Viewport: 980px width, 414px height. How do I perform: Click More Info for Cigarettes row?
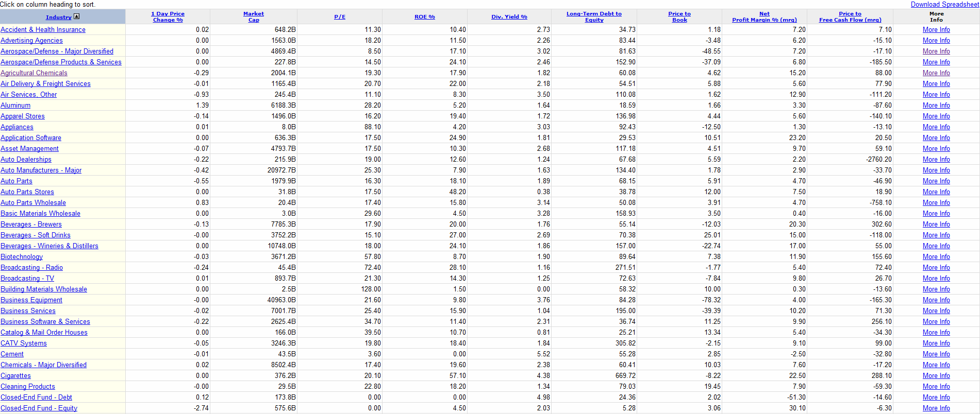(x=936, y=376)
